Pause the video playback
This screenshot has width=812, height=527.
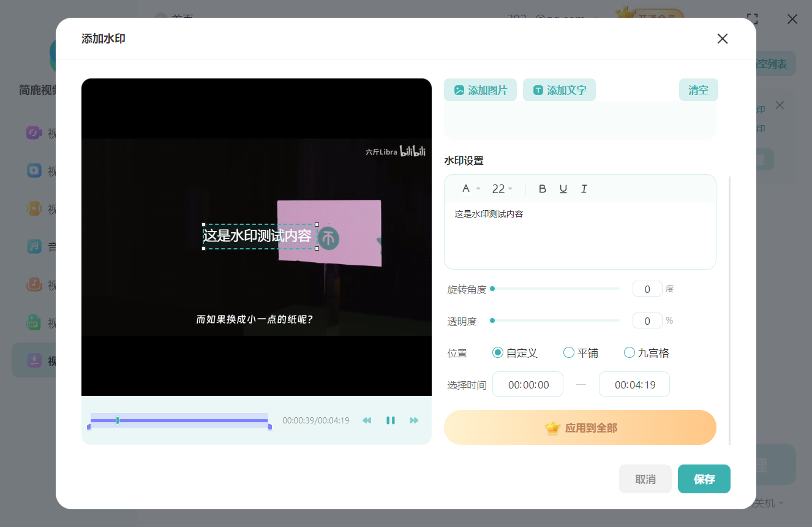[x=391, y=420]
